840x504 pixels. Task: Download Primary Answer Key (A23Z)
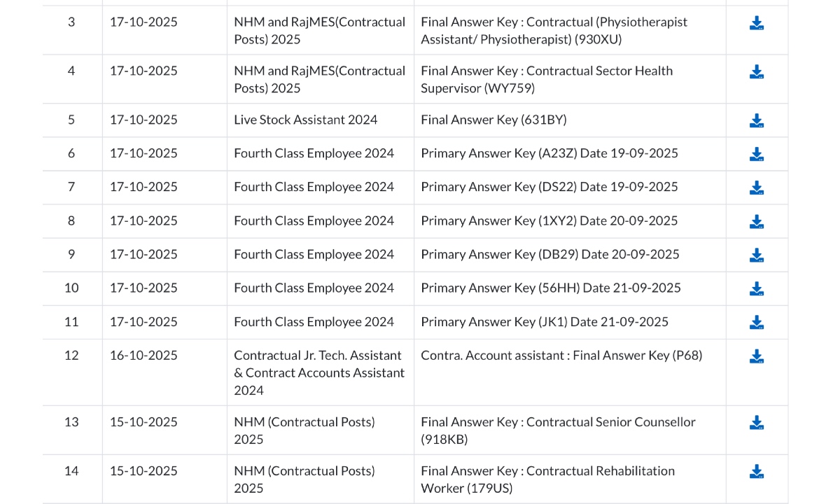click(756, 155)
